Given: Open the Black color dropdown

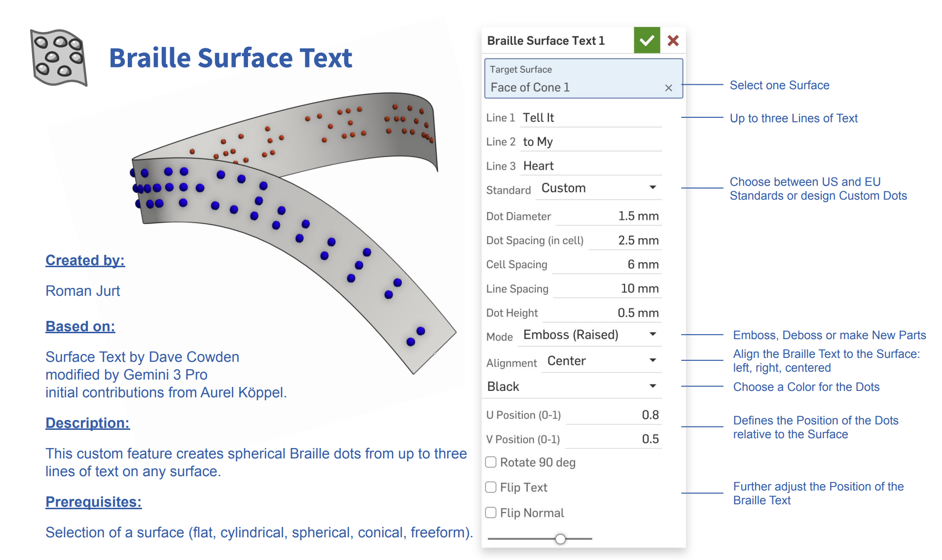Looking at the screenshot, I should pyautogui.click(x=573, y=387).
